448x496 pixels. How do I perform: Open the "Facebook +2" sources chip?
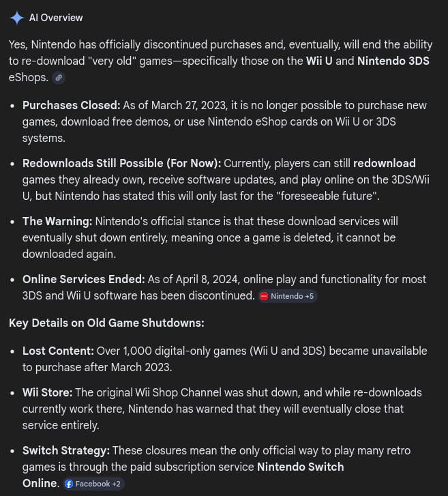93,484
